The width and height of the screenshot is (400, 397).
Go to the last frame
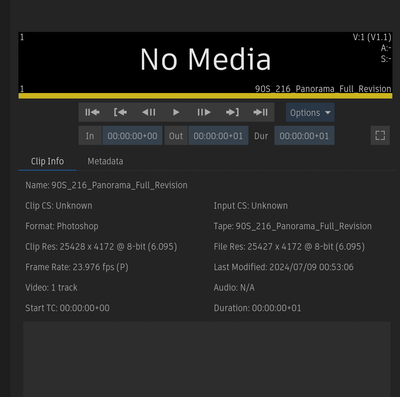click(260, 112)
